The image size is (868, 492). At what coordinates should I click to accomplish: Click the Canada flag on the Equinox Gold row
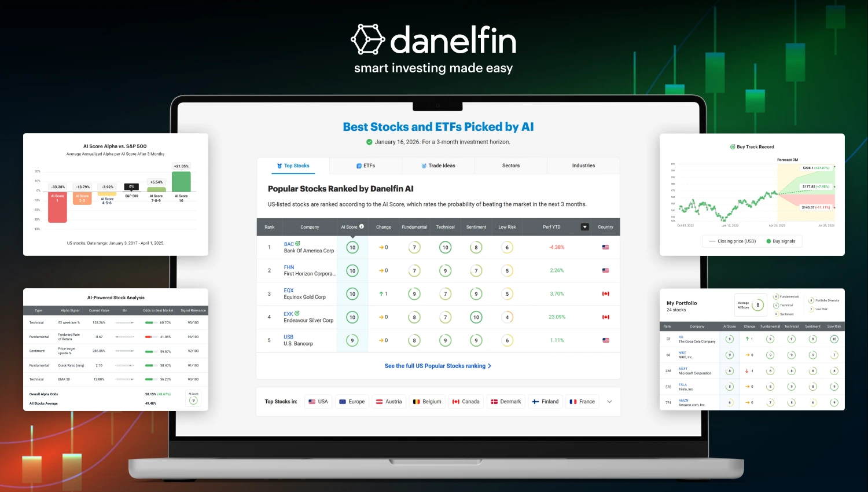click(605, 293)
